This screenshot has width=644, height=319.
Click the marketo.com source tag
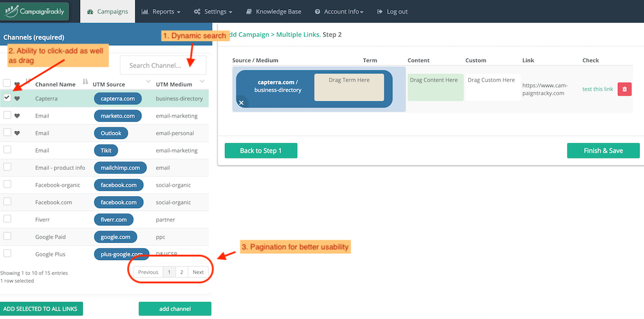117,116
